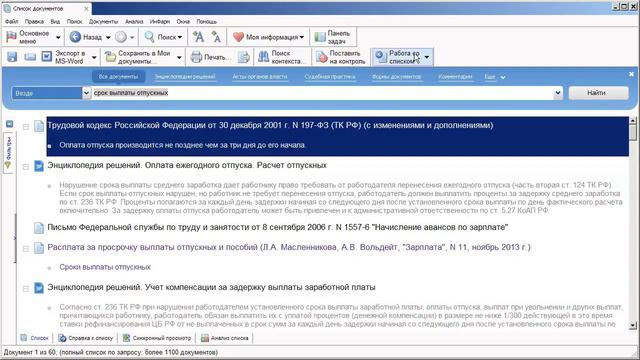Click list vertical scrollbar down arrow

(x=633, y=325)
